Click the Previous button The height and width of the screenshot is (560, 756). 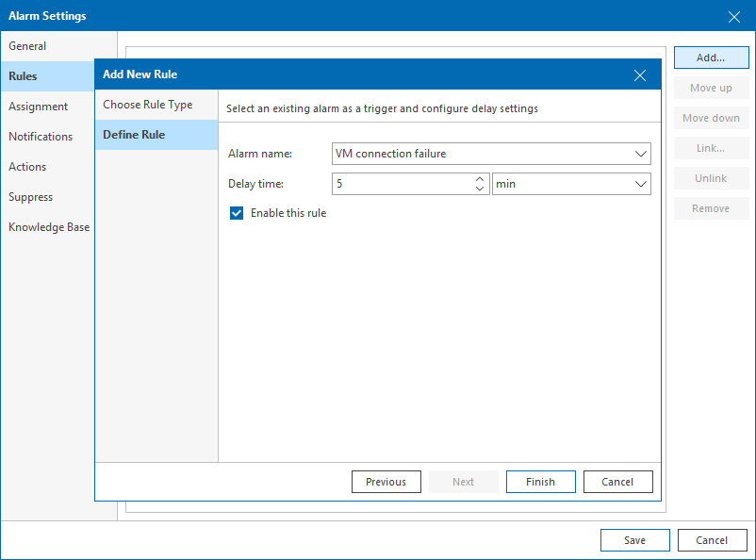tap(386, 482)
